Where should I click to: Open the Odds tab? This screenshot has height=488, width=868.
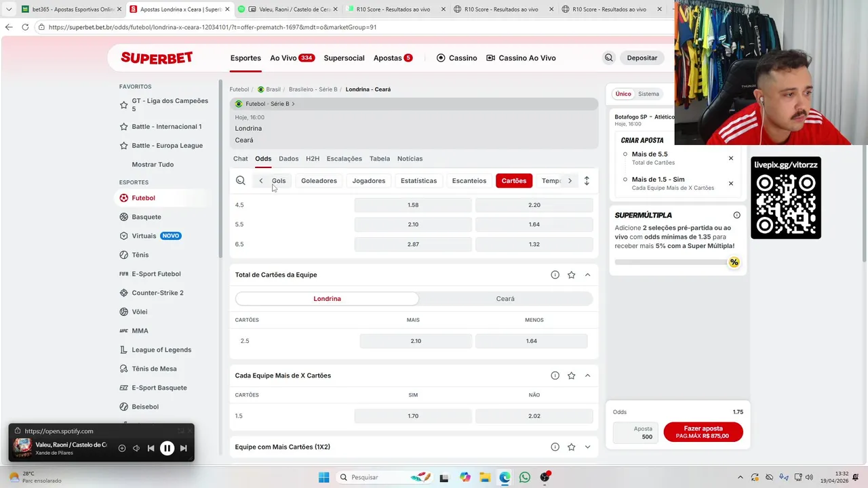pyautogui.click(x=263, y=159)
